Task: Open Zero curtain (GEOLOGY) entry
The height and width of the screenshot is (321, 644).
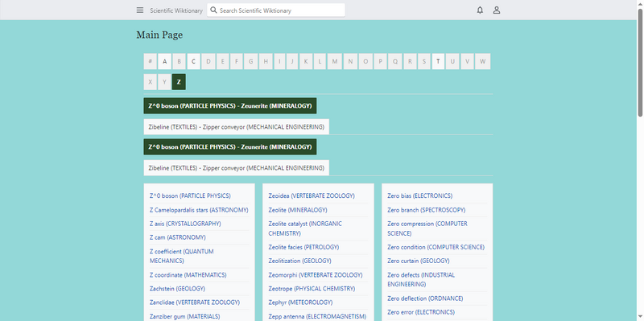Action: point(418,261)
